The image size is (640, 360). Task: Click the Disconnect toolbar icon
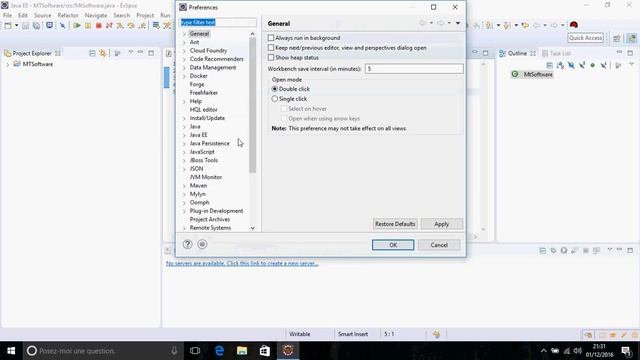coord(109,26)
